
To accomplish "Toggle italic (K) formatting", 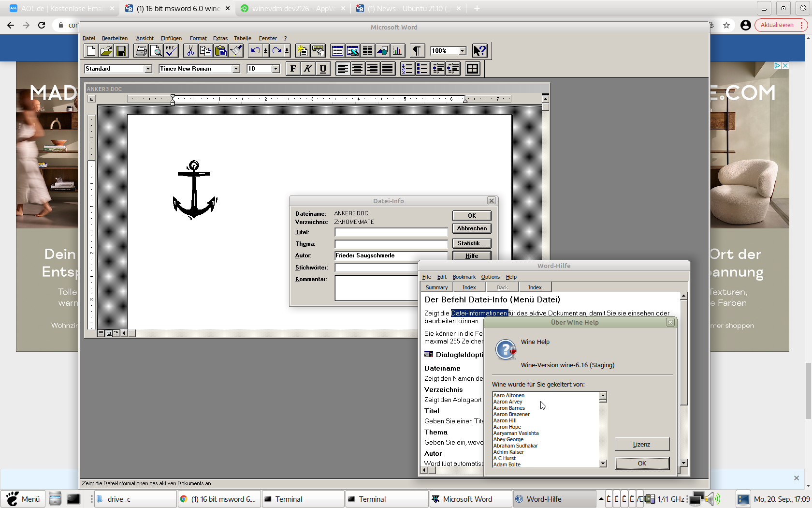I will point(308,69).
